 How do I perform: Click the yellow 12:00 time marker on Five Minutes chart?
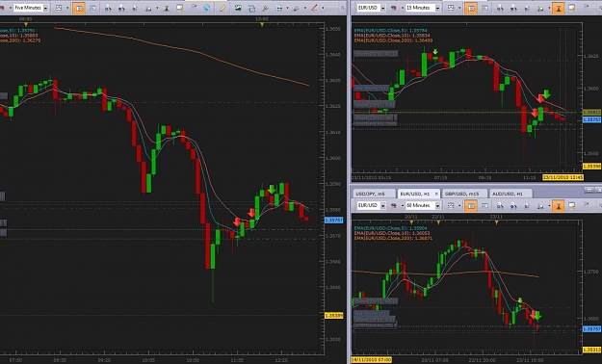click(x=262, y=24)
